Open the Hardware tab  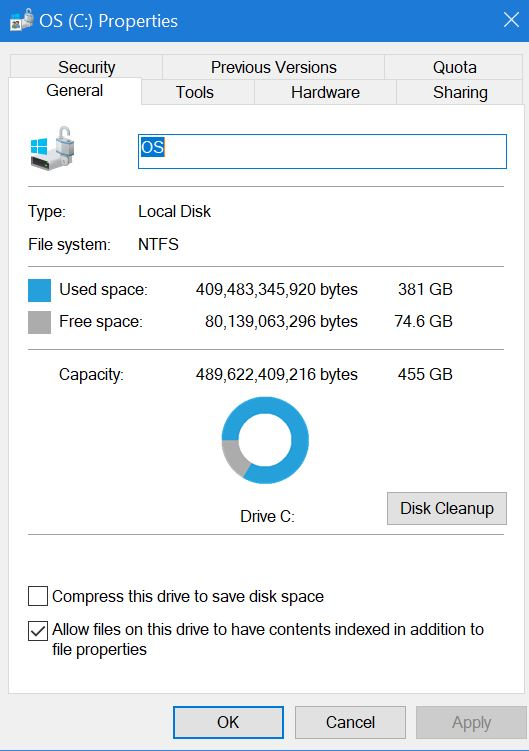325,92
